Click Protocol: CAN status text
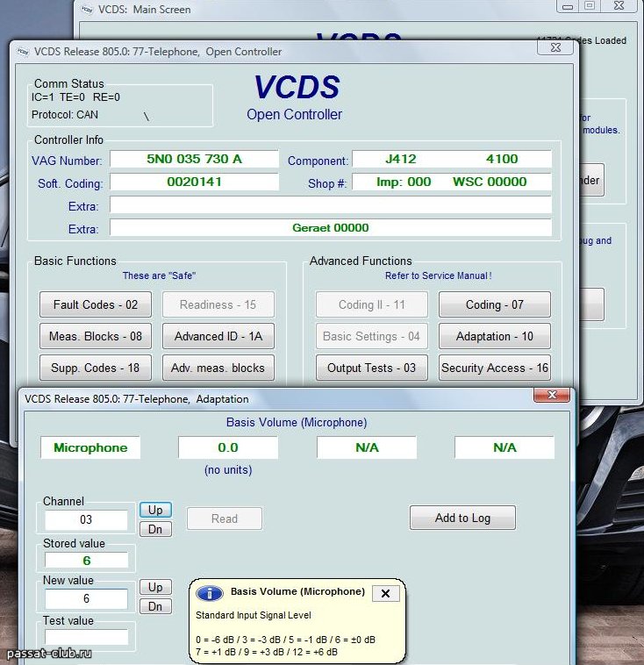This screenshot has height=665, width=644. pos(64,115)
